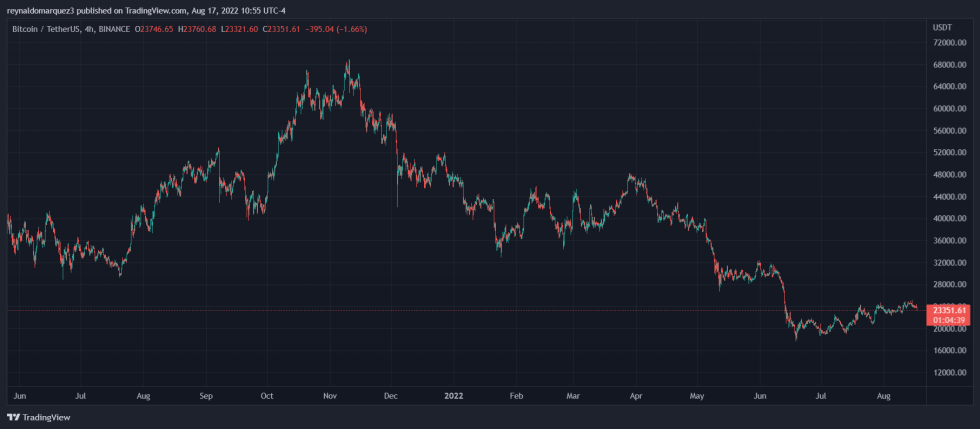Click the Jun label at time axis start

19,395
